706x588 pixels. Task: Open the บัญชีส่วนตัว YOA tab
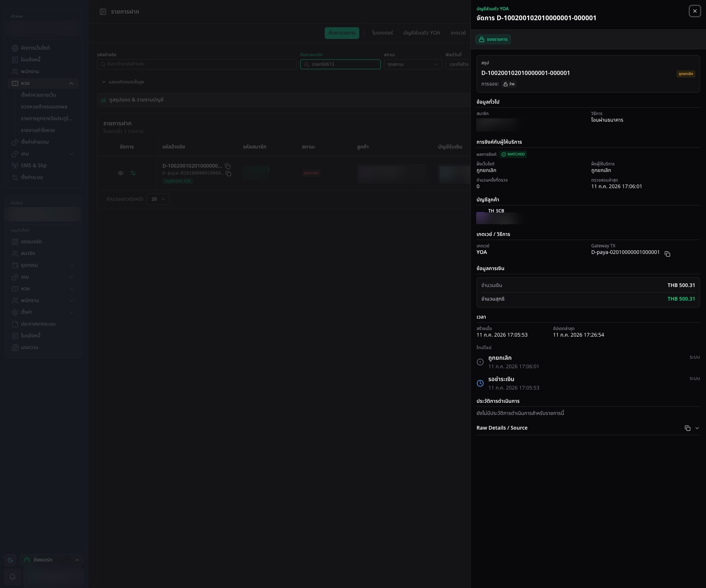(x=421, y=33)
